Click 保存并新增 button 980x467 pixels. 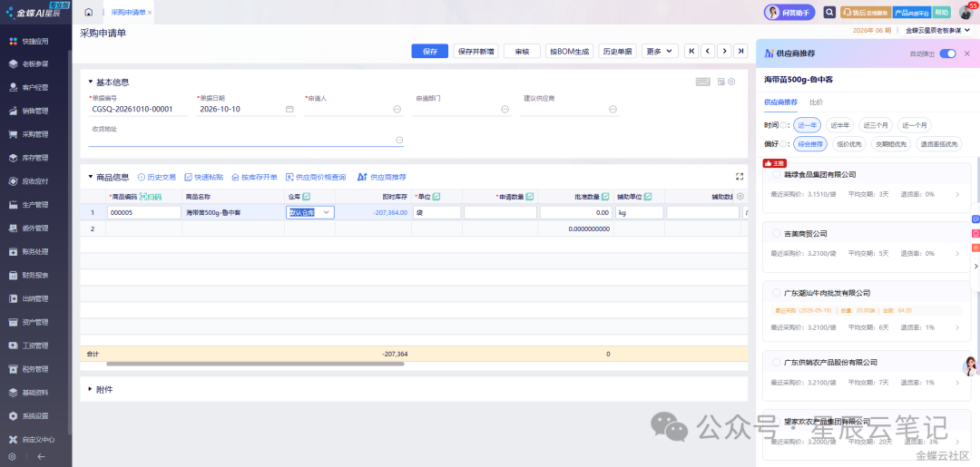coord(475,51)
